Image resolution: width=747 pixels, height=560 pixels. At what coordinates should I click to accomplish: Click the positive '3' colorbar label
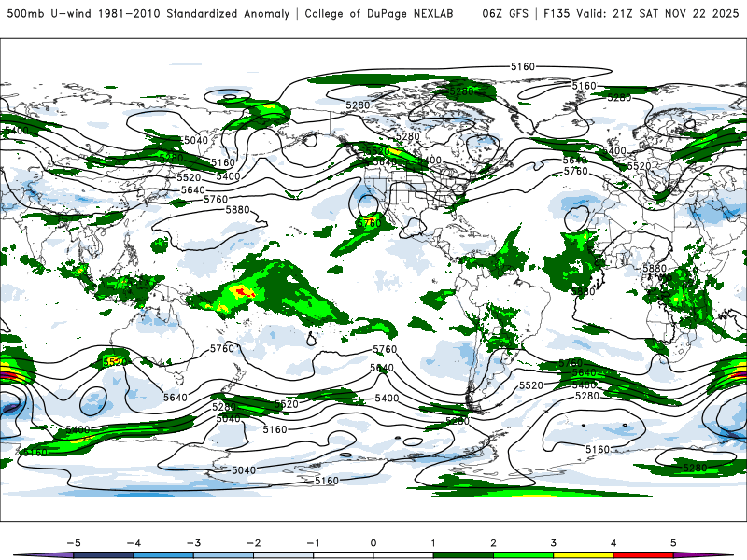(554, 543)
